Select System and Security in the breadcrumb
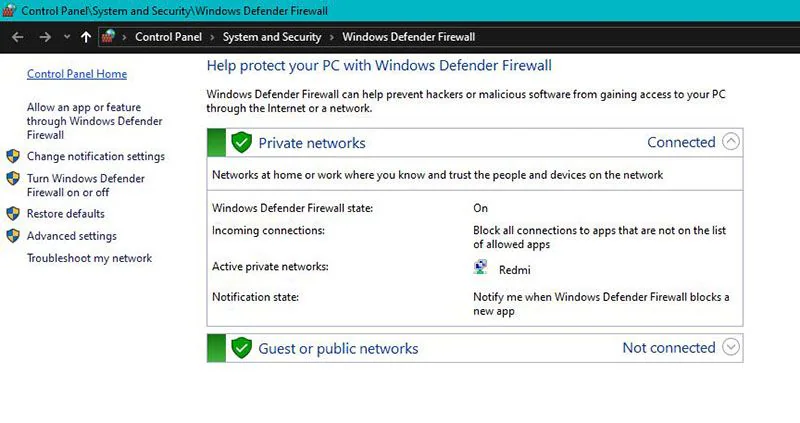The image size is (800, 423). [272, 37]
